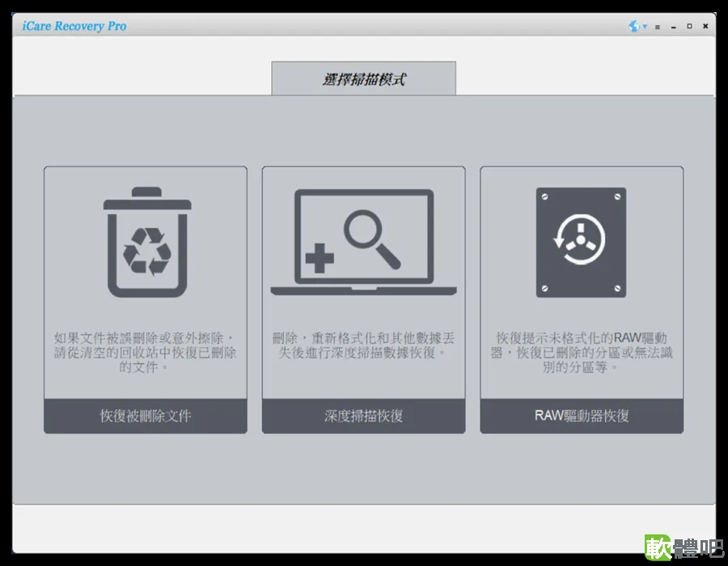Maximize the iCare Recovery Pro window

pos(689,27)
